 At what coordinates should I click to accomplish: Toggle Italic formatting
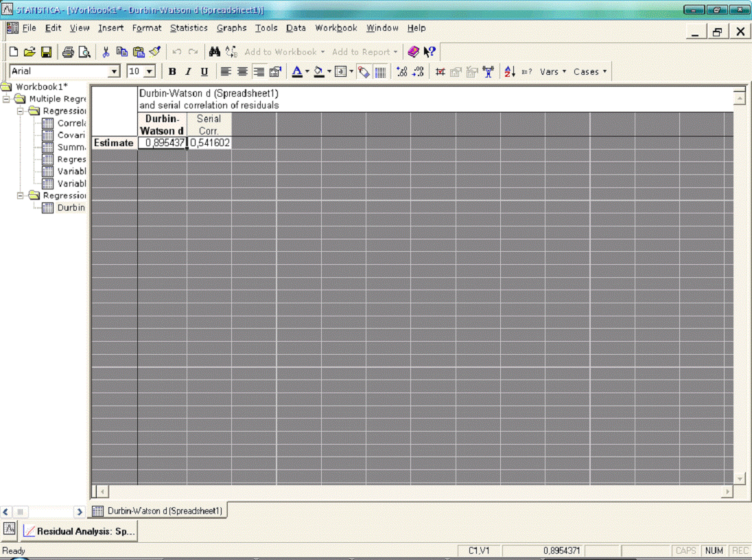coord(188,71)
